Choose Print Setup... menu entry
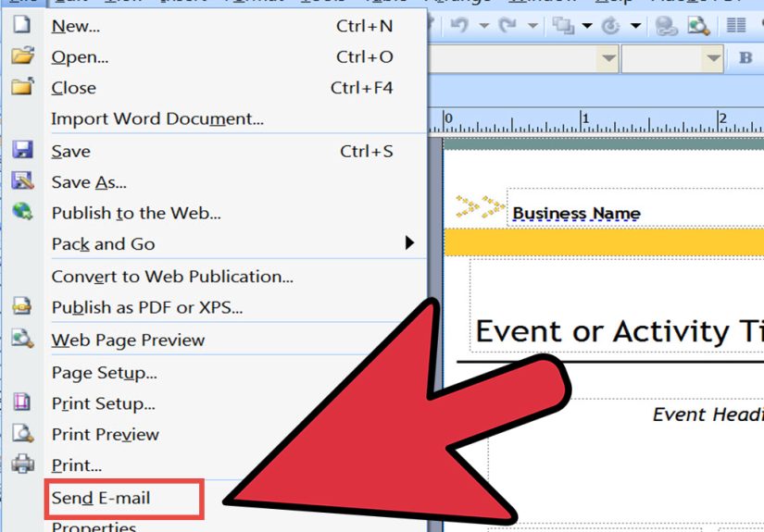 pos(104,403)
